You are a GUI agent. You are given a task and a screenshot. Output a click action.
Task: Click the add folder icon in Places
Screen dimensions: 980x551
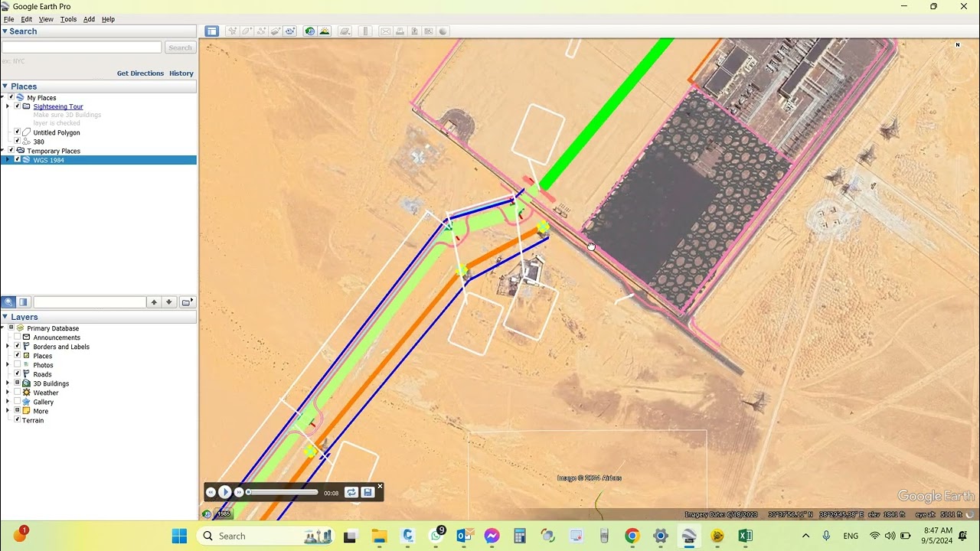pos(187,302)
